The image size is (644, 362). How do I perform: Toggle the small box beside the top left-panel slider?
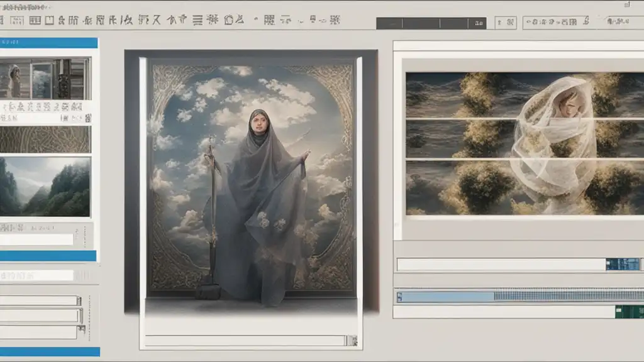tap(79, 301)
